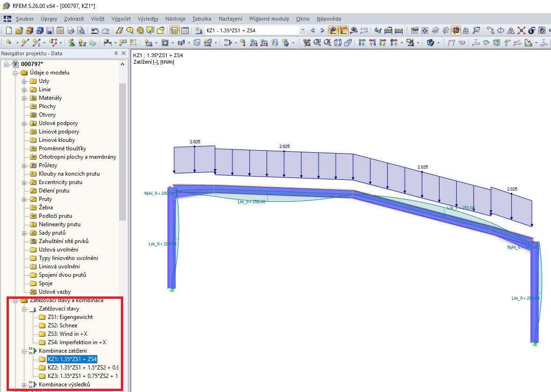Image resolution: width=551 pixels, height=392 pixels.
Task: Expand the Uzly tree node
Action: pos(24,81)
